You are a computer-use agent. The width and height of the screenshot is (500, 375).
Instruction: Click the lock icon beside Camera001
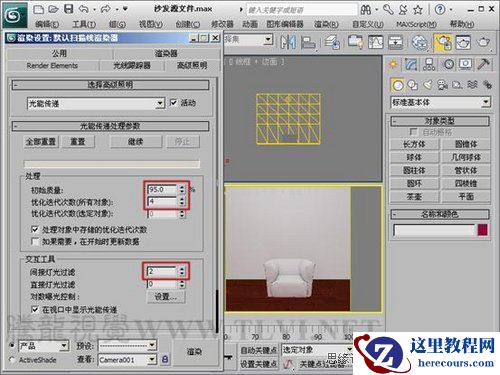coord(165,359)
